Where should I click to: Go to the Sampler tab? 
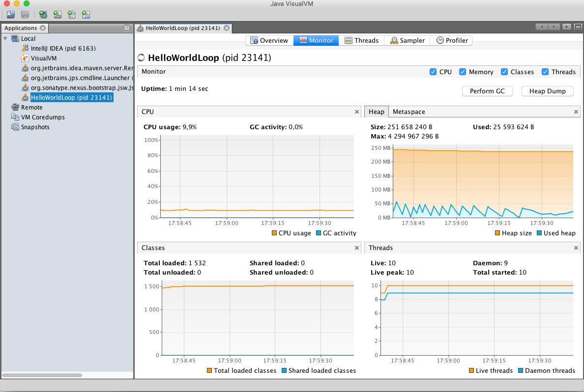[407, 41]
